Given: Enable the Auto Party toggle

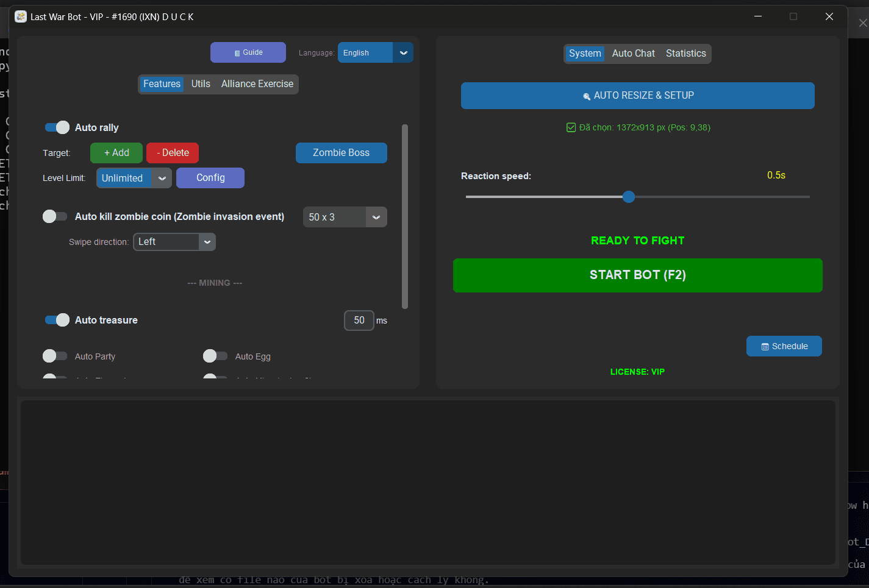Looking at the screenshot, I should pos(55,356).
